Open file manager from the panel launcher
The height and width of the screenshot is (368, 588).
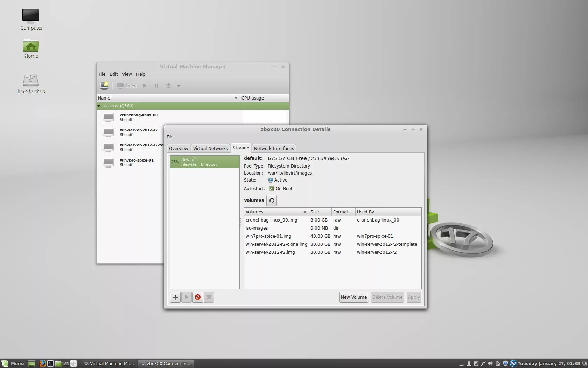tap(58, 364)
